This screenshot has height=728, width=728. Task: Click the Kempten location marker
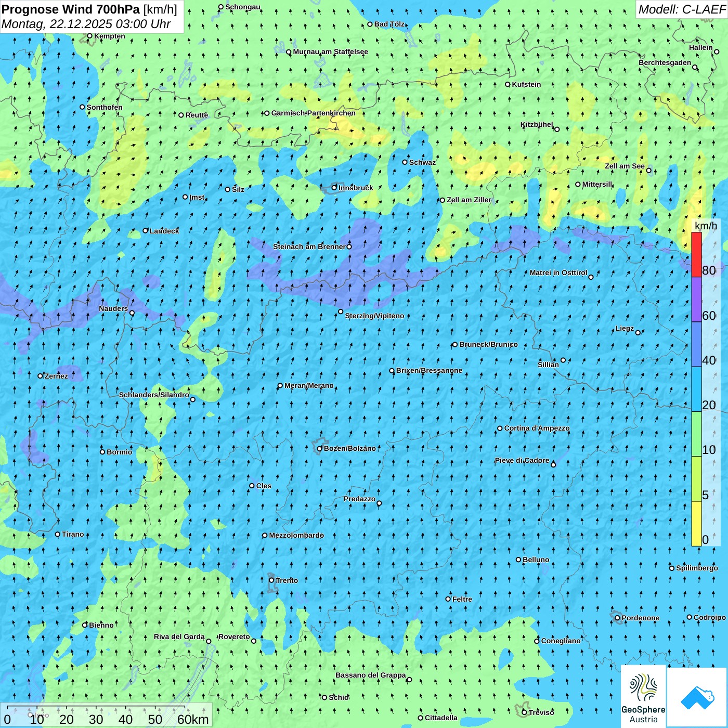pos(89,36)
